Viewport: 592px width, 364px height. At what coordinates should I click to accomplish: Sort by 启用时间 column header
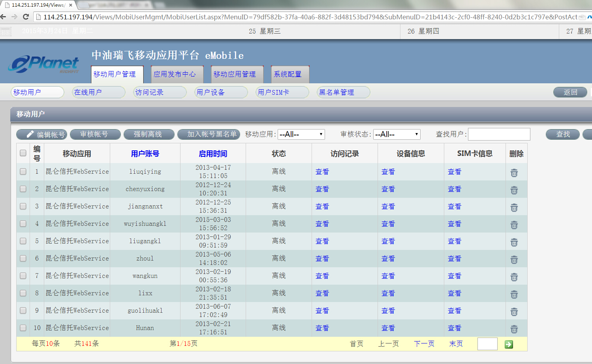(x=213, y=154)
